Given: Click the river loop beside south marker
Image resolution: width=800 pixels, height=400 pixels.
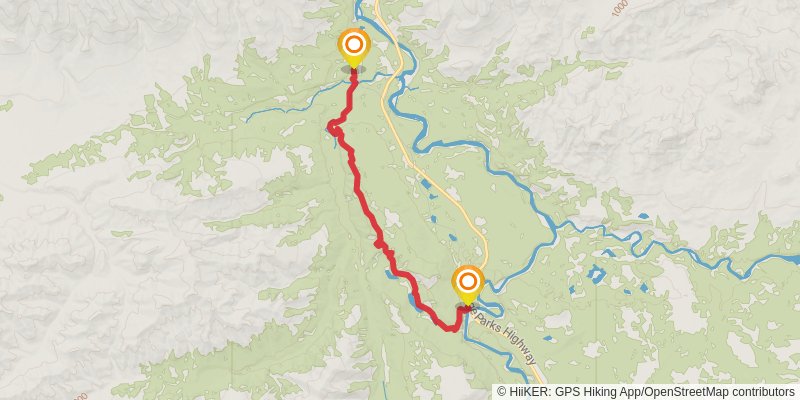Looking at the screenshot, I should (489, 306).
